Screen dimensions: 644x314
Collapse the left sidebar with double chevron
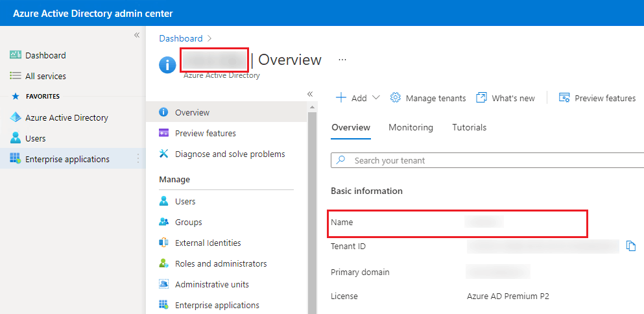(x=137, y=35)
